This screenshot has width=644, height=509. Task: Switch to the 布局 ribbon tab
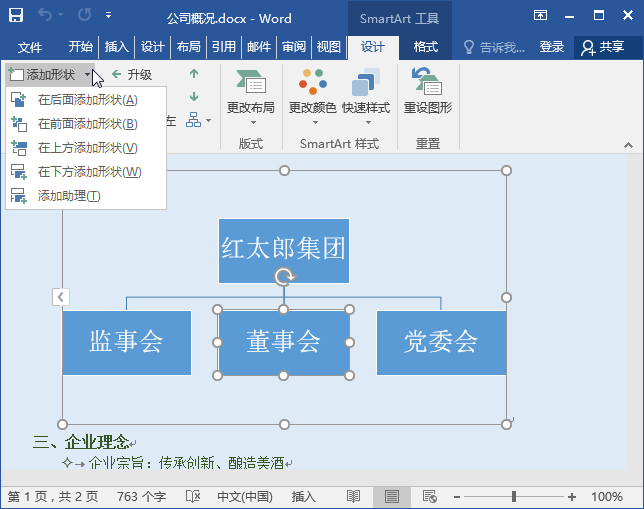coord(189,47)
